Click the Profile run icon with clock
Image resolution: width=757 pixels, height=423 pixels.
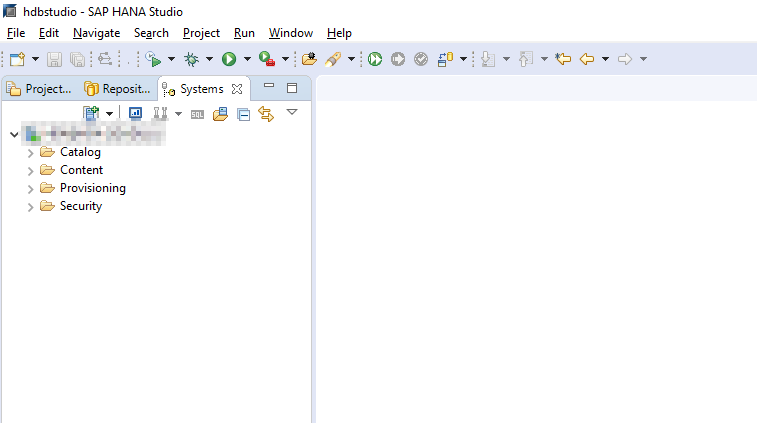[x=154, y=59]
